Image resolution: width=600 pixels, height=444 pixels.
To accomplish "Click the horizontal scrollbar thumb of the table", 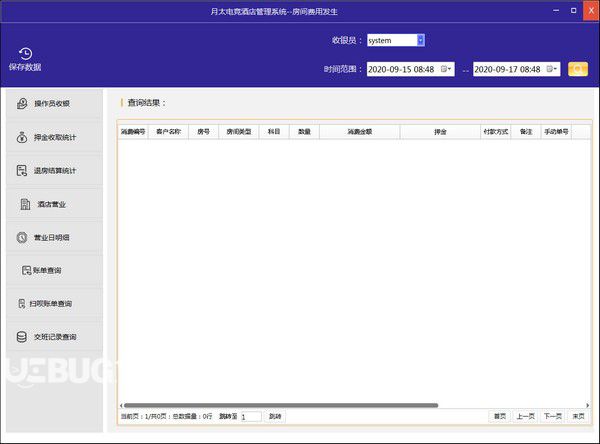I will 281,405.
